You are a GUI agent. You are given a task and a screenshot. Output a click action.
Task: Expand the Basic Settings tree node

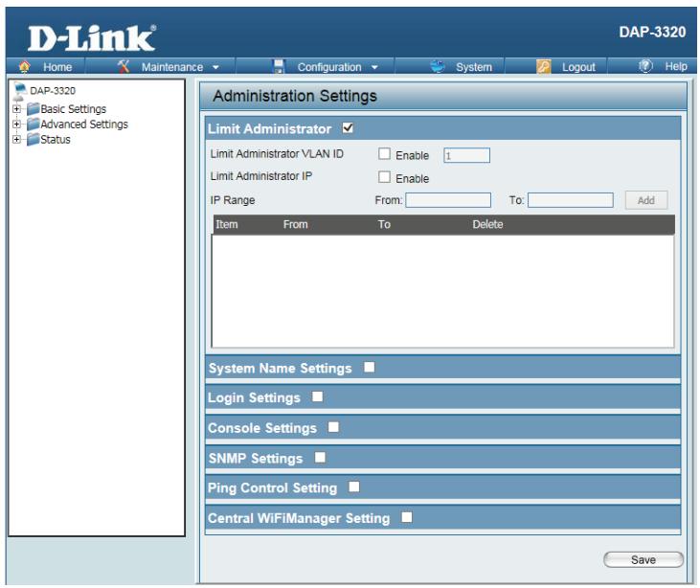[x=16, y=109]
